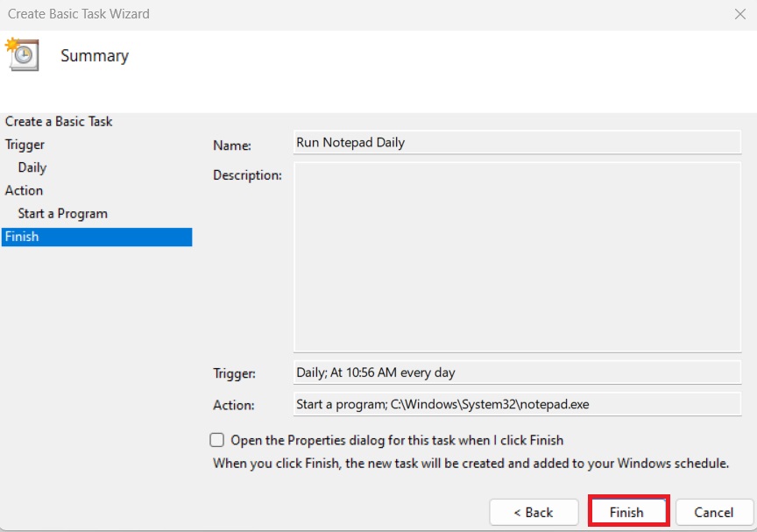The width and height of the screenshot is (757, 532).
Task: Open the Action step in sidebar
Action: [x=24, y=190]
